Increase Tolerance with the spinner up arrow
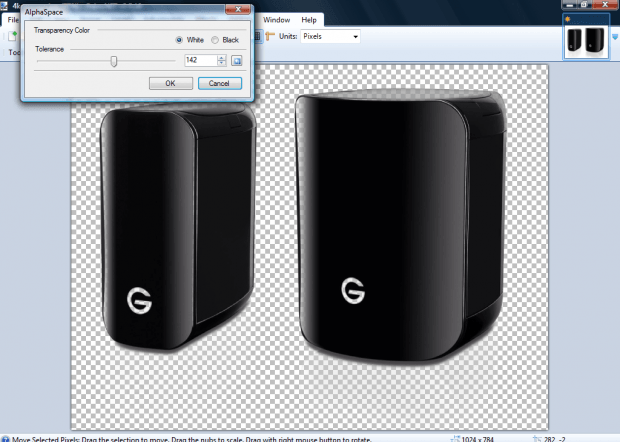This screenshot has width=620, height=442. 221,58
